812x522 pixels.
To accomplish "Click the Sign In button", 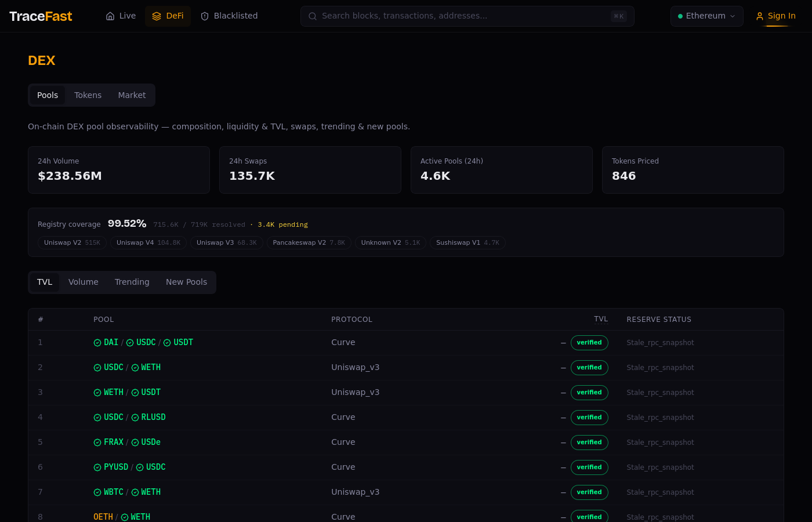I will pyautogui.click(x=776, y=16).
